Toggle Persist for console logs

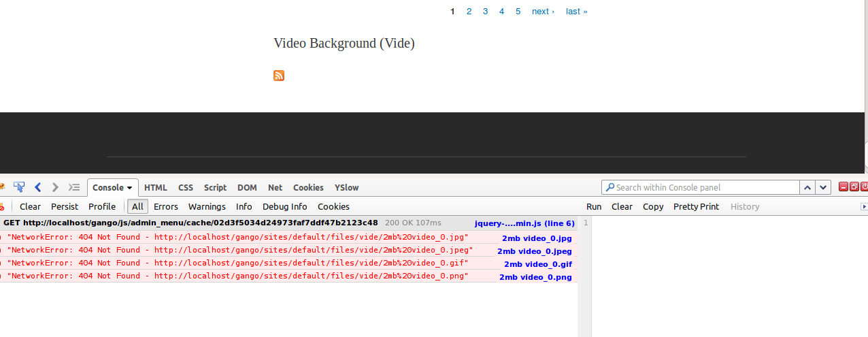tap(65, 206)
